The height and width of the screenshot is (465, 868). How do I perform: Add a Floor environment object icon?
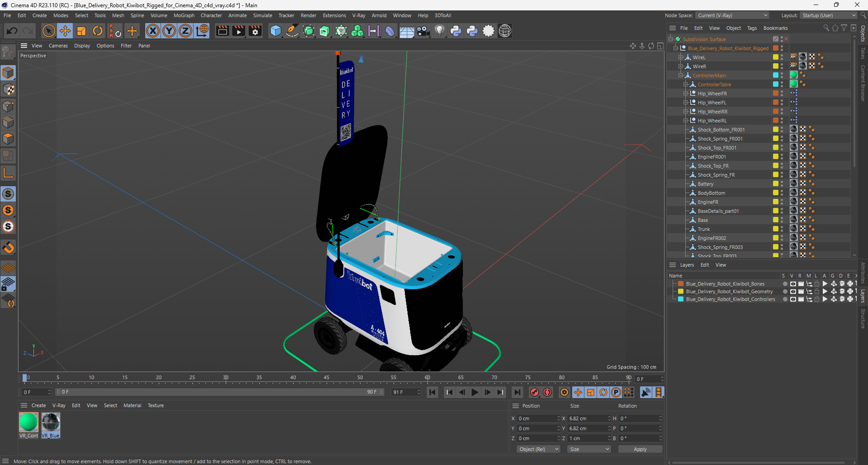point(407,31)
